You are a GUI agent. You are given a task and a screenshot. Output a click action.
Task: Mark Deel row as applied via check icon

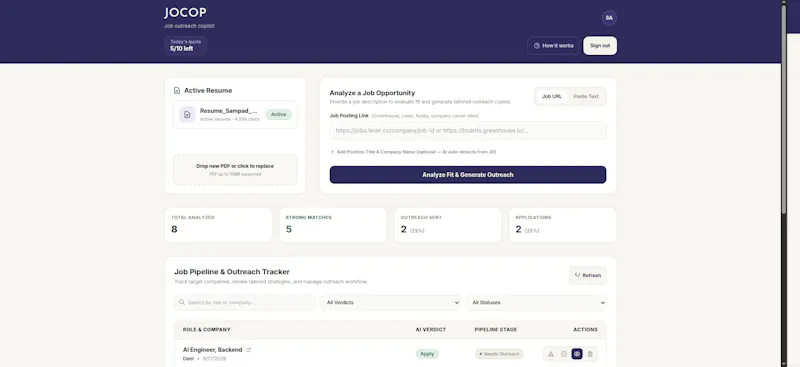pyautogui.click(x=564, y=354)
